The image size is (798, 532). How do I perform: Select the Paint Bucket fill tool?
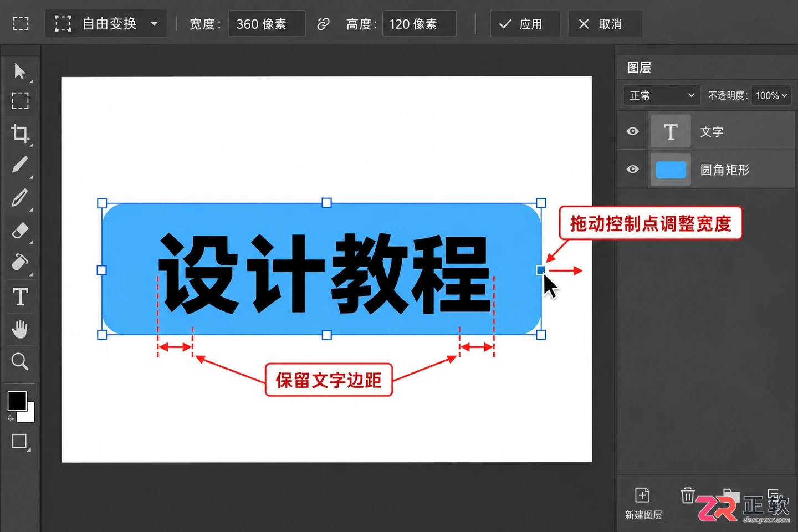coord(20,262)
